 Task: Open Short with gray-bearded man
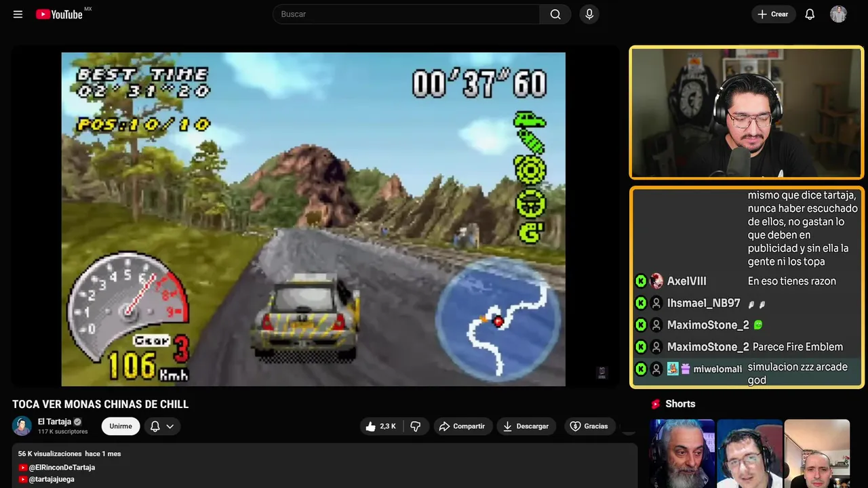click(x=682, y=453)
